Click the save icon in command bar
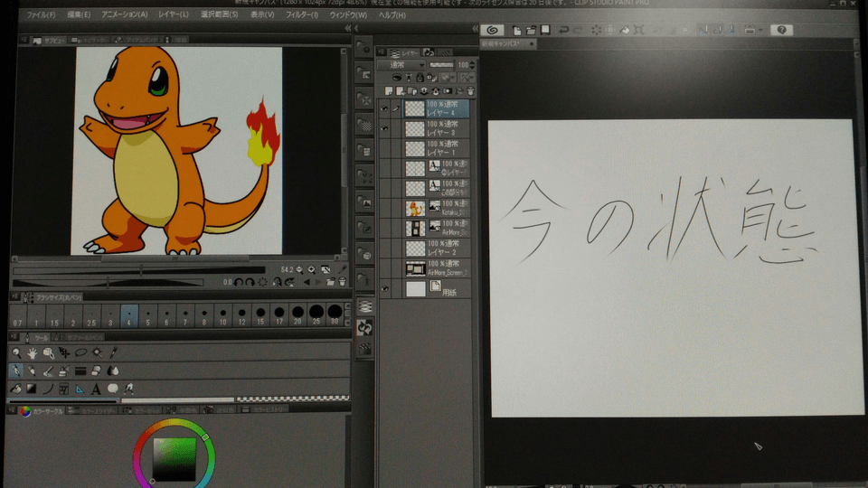This screenshot has height=488, width=868. pos(545,30)
